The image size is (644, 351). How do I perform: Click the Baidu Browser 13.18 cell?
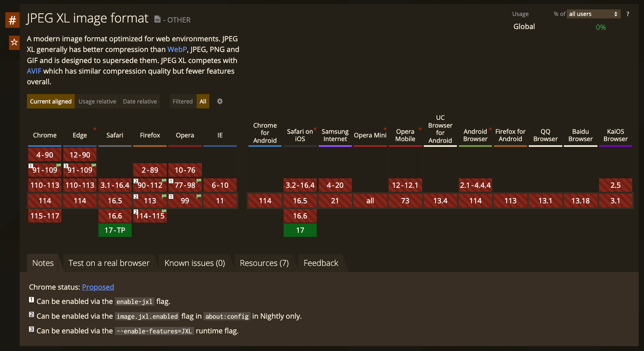[581, 201]
